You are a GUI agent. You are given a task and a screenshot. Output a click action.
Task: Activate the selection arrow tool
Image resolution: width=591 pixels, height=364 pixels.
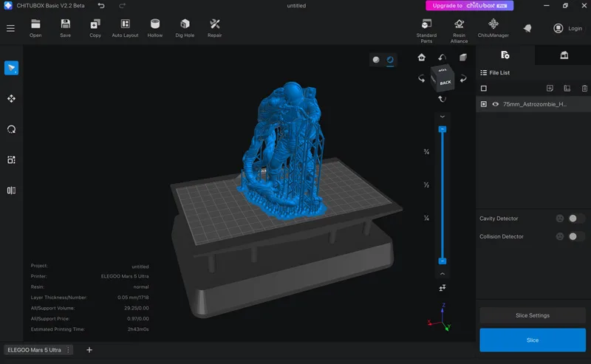click(x=11, y=68)
